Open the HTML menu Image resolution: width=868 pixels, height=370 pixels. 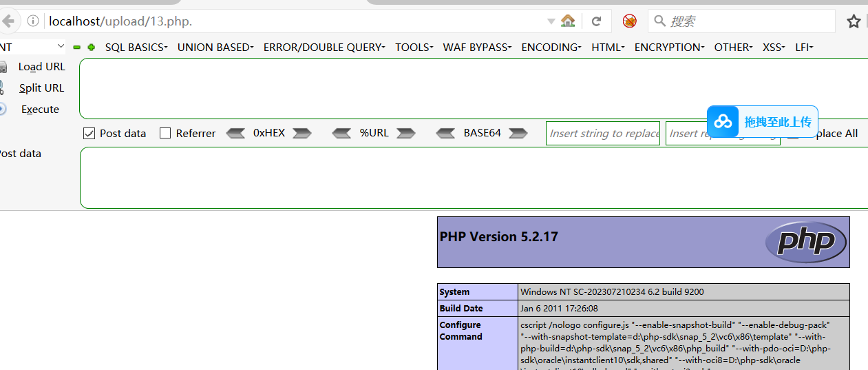tap(608, 48)
